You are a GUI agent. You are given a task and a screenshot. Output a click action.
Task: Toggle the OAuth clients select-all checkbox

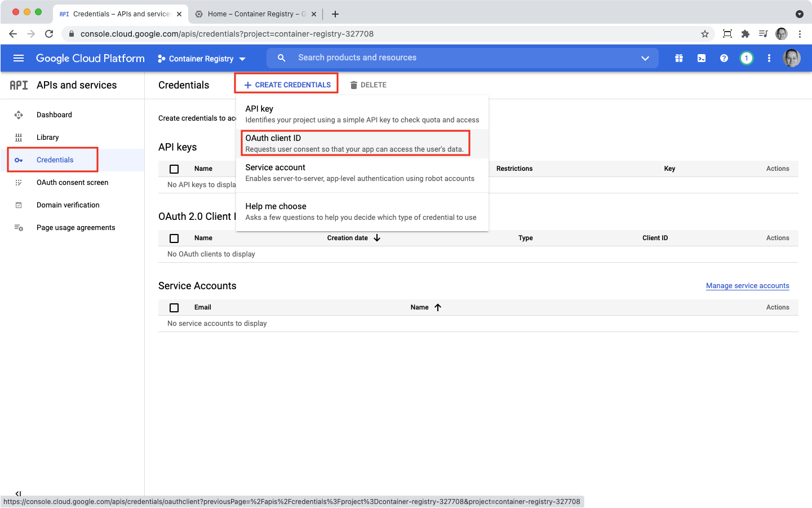pyautogui.click(x=174, y=238)
